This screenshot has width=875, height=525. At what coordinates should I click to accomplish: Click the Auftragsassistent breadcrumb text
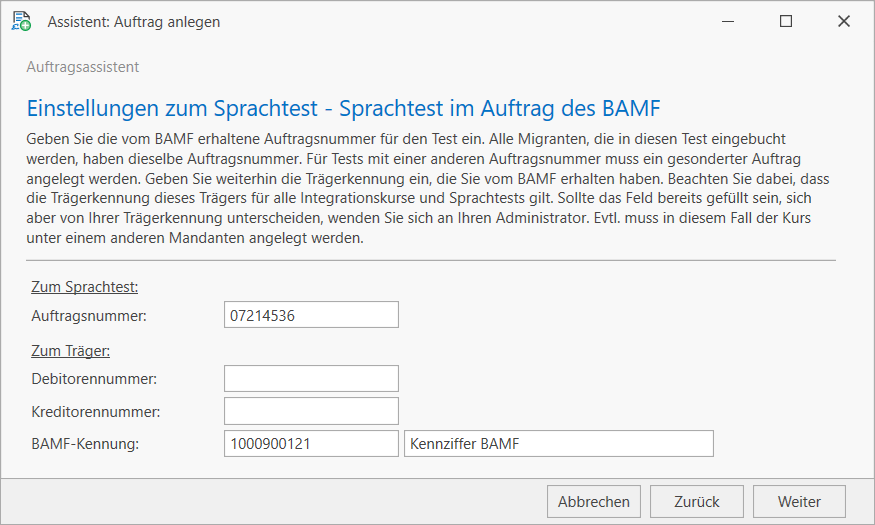(82, 67)
